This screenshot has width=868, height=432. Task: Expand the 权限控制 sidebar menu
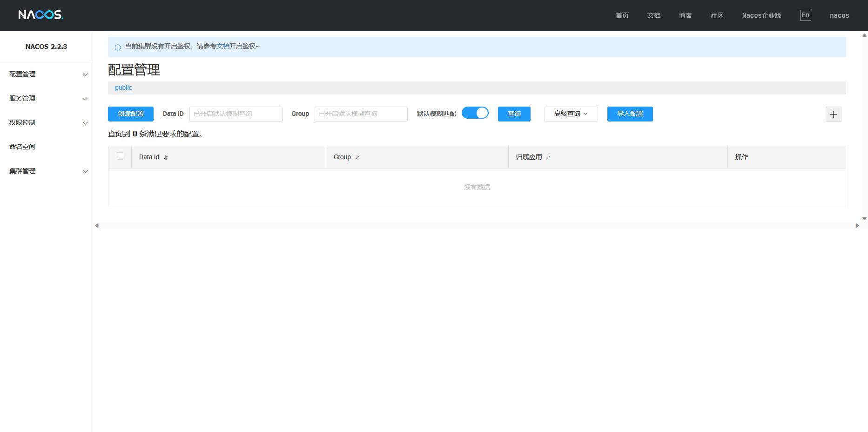pos(46,122)
